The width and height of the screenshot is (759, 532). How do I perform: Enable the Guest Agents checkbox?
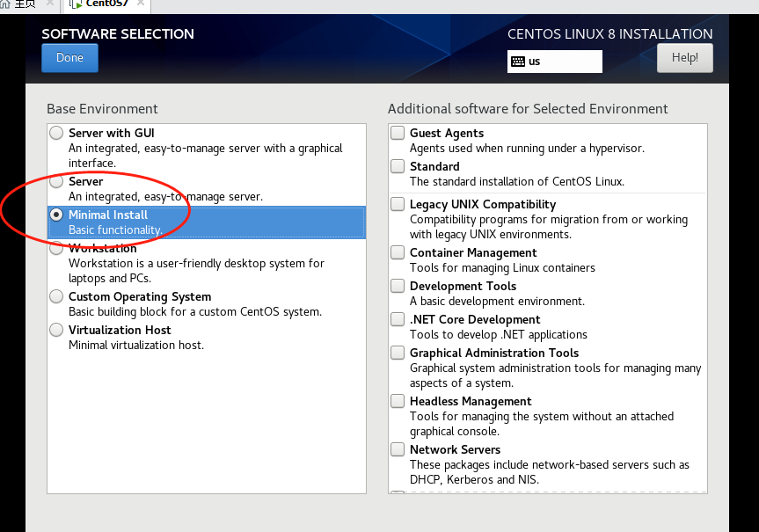click(x=398, y=133)
